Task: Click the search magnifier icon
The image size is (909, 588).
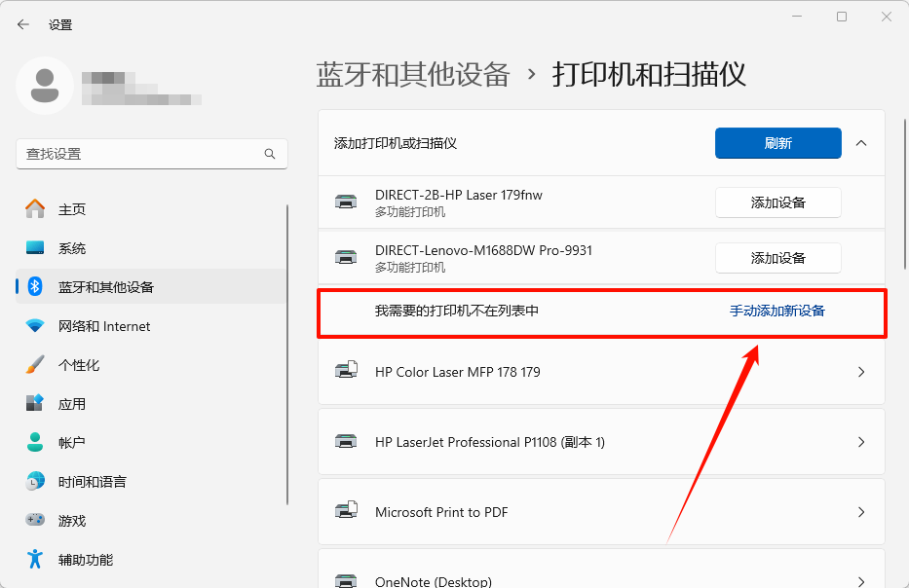Action: [x=270, y=154]
